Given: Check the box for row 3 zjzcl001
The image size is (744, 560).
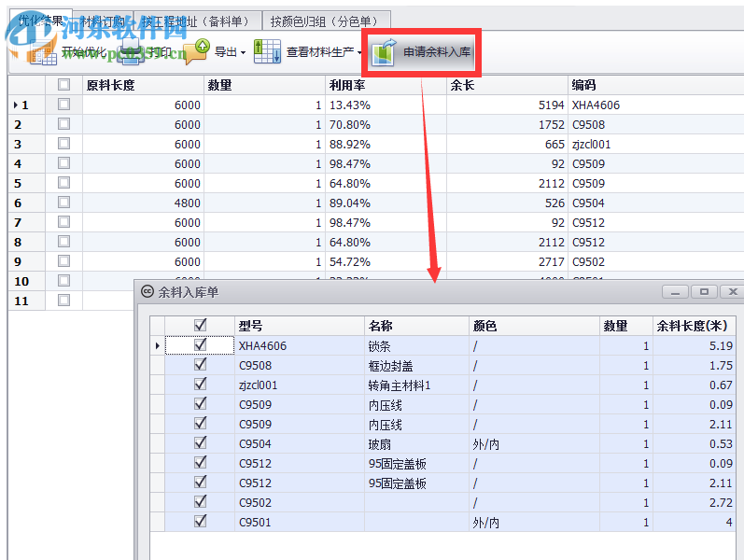Looking at the screenshot, I should click(x=63, y=144).
